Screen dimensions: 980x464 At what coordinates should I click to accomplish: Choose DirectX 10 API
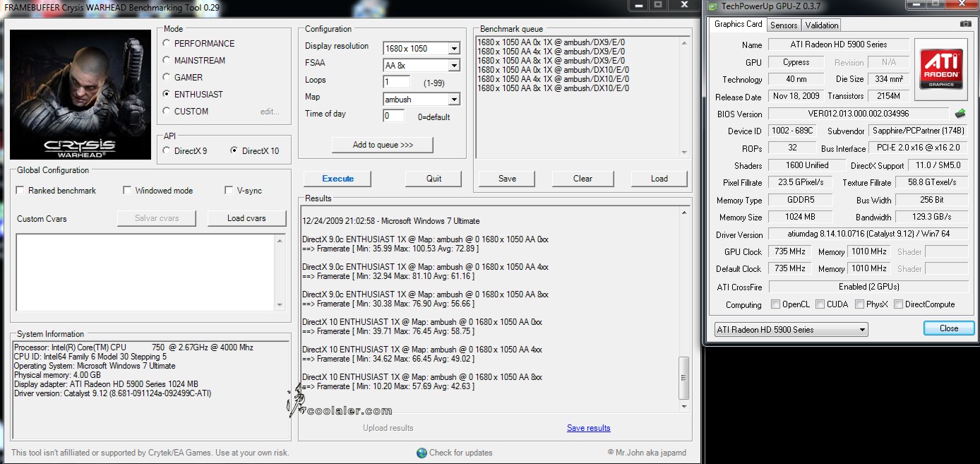click(x=234, y=150)
